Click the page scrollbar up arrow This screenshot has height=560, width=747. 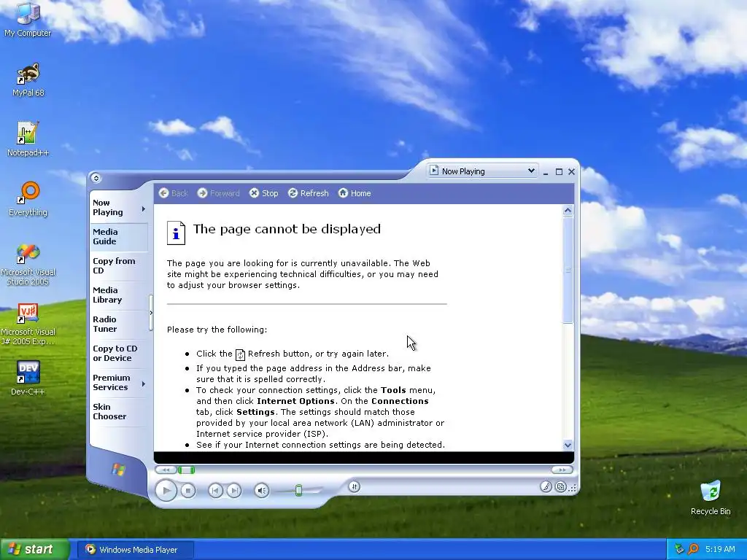(x=568, y=211)
